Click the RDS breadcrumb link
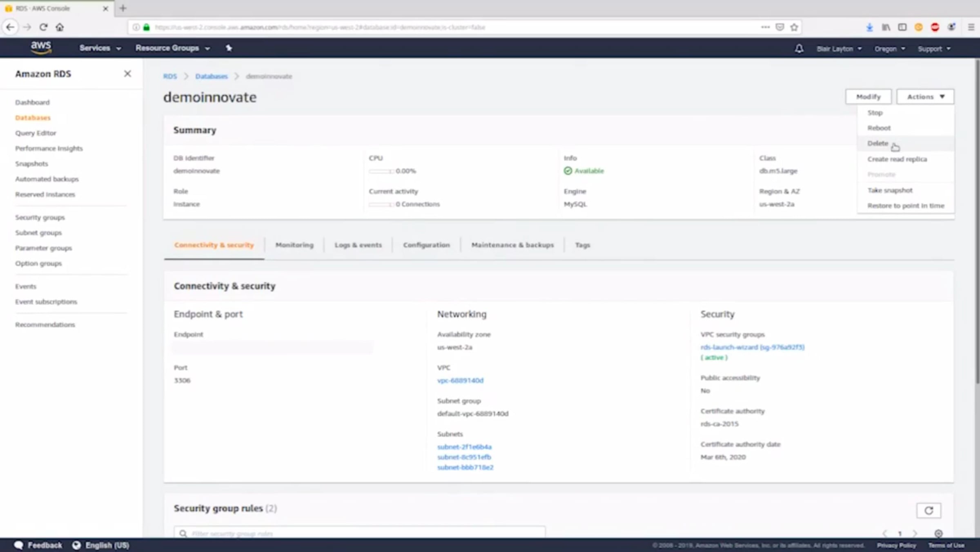This screenshot has width=980, height=552. click(170, 76)
